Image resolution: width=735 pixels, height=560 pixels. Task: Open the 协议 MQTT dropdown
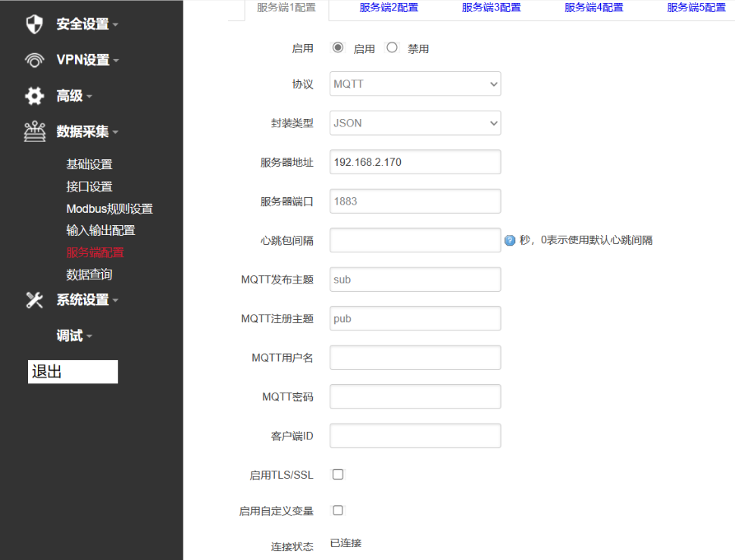tap(415, 84)
